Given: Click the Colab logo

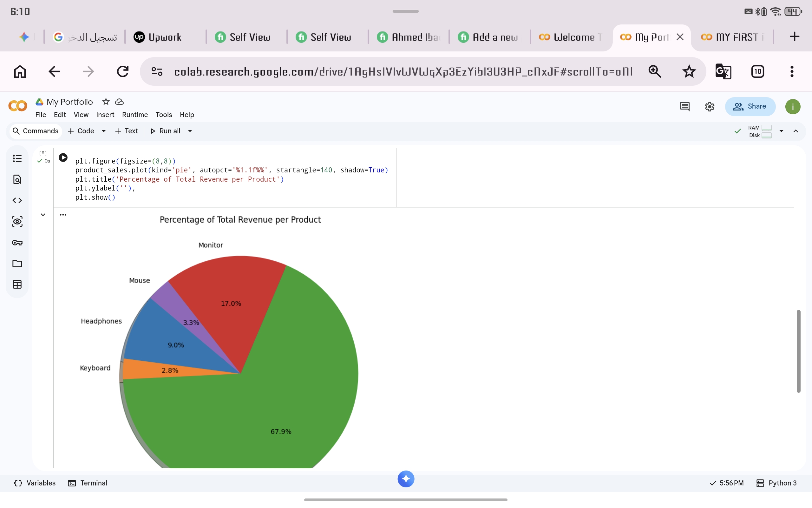Looking at the screenshot, I should [17, 106].
